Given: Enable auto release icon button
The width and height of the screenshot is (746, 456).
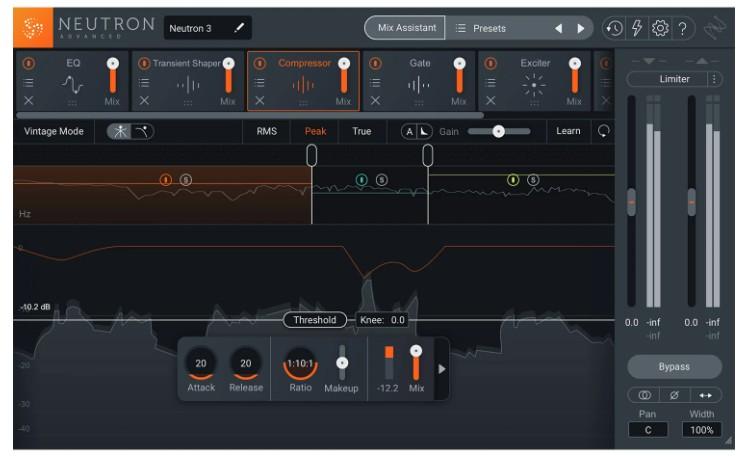Looking at the screenshot, I should [x=424, y=132].
